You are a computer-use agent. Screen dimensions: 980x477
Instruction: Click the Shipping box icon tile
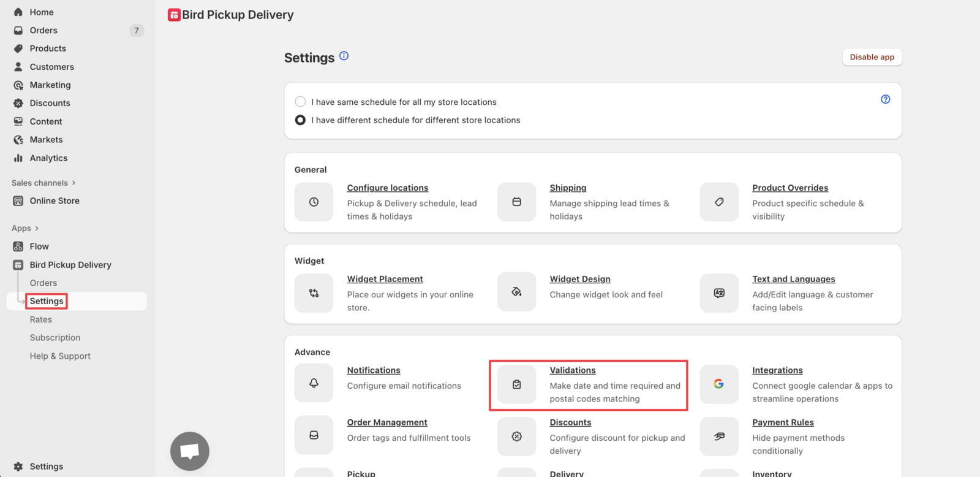516,202
